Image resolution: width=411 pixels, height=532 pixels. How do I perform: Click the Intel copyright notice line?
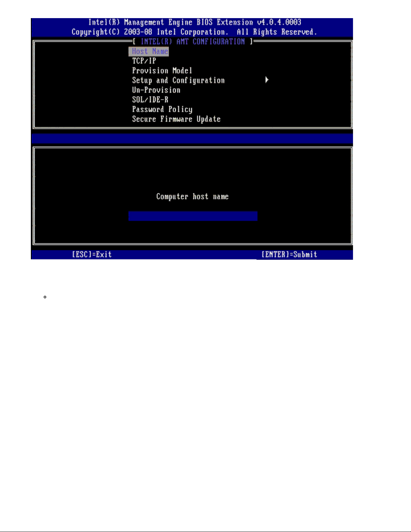(x=194, y=32)
